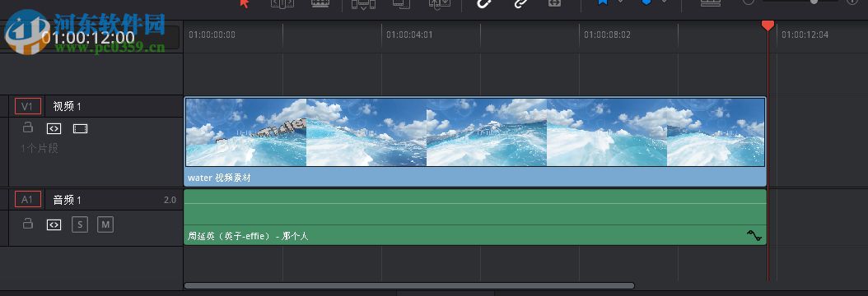Select the 周延英 - 那个人 audio clip
This screenshot has width=868, height=296.
point(475,217)
